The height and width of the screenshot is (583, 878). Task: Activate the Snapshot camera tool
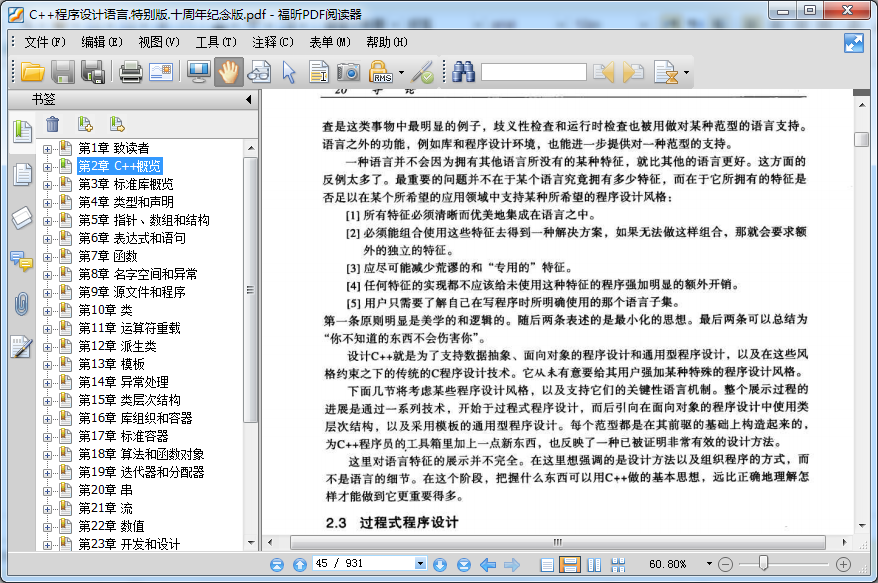pos(348,72)
